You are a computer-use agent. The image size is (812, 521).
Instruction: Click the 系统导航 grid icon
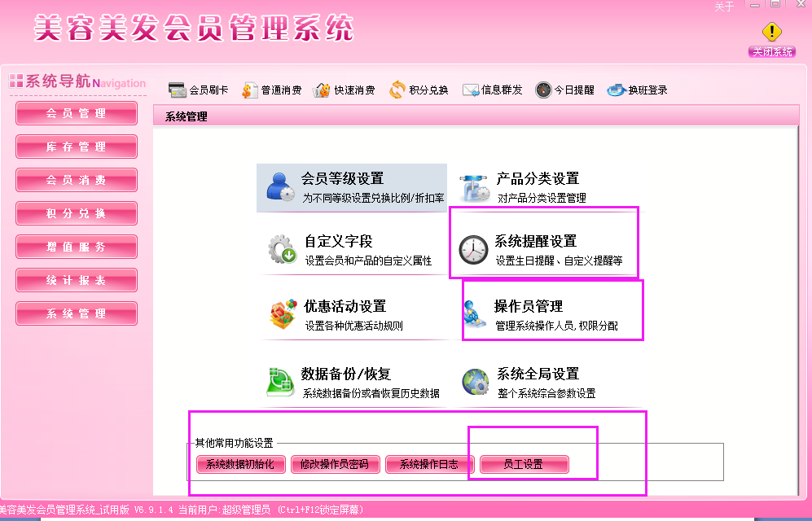click(x=16, y=81)
